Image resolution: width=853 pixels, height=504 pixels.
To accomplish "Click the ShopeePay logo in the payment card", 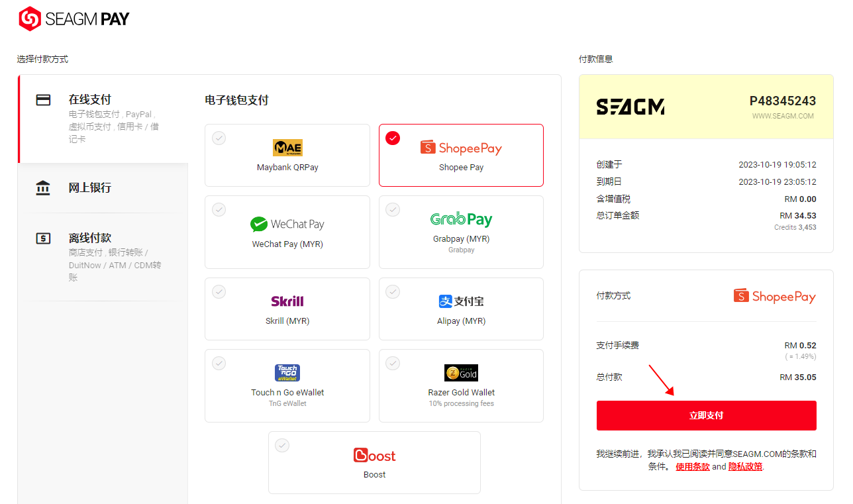I will pyautogui.click(x=461, y=148).
